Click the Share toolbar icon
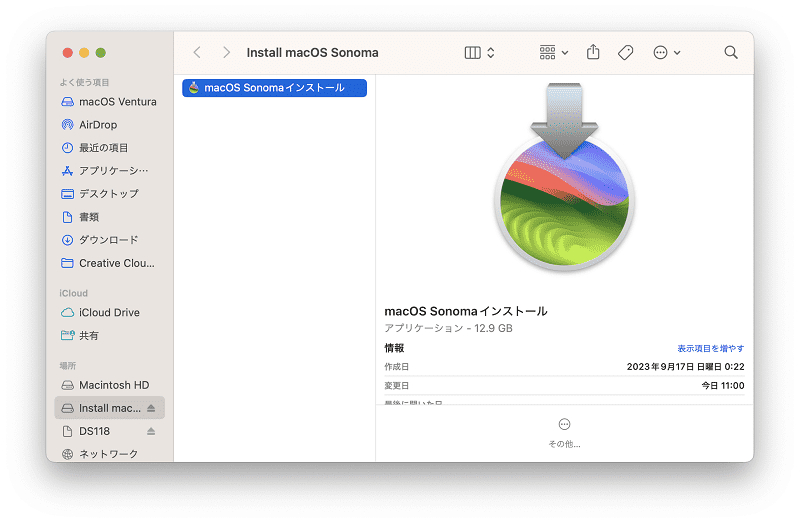Viewport: 800px width, 523px height. [x=593, y=52]
